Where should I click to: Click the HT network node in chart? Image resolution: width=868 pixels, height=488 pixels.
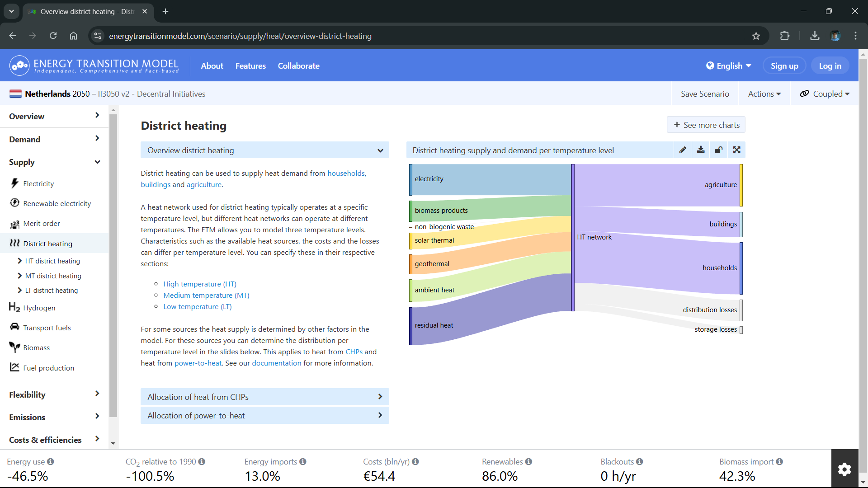[573, 238]
